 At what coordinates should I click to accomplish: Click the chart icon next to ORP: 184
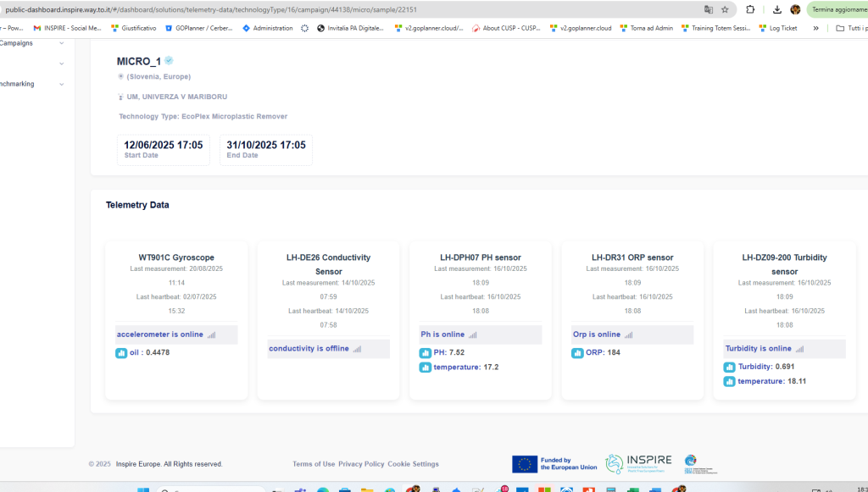point(577,352)
